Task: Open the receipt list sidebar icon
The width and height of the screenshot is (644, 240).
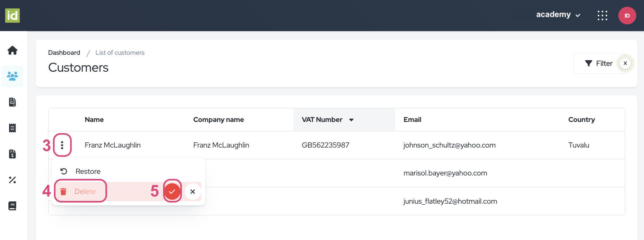Action: 12,128
